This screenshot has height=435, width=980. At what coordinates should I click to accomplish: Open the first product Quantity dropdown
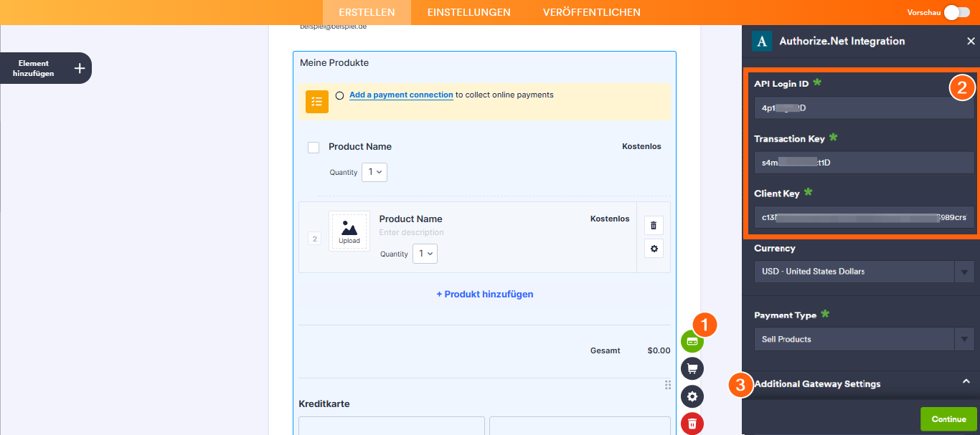click(374, 172)
